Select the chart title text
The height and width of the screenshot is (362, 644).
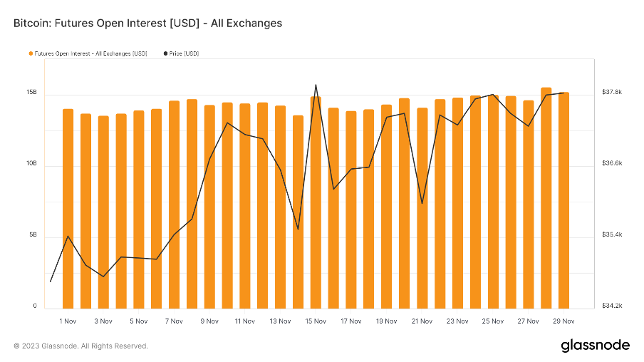pos(147,24)
